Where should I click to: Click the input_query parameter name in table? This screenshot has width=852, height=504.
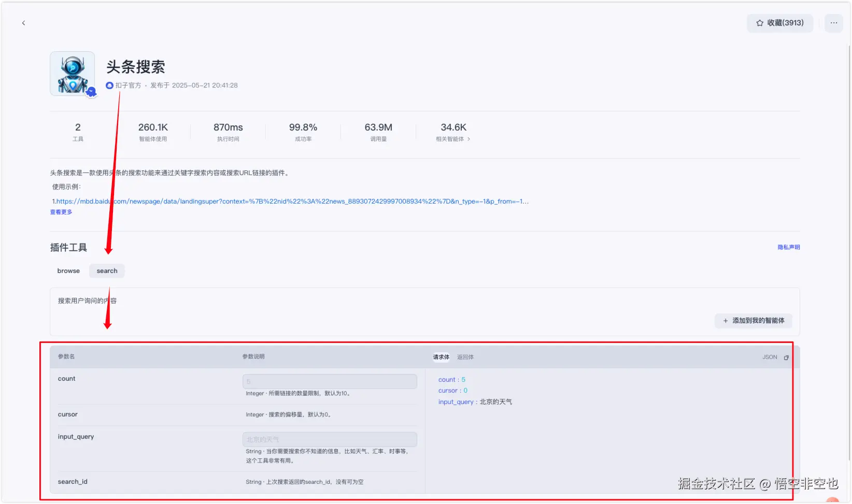(76, 437)
